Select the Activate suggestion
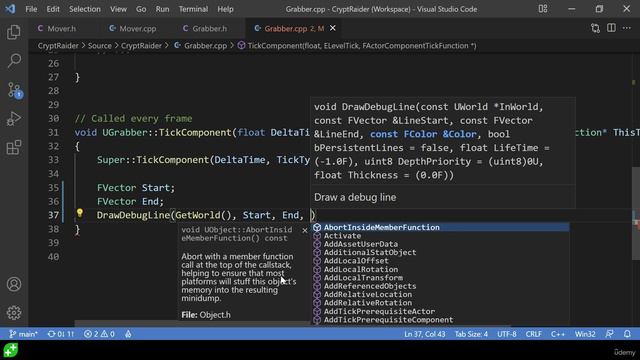640x360 pixels. point(441,236)
